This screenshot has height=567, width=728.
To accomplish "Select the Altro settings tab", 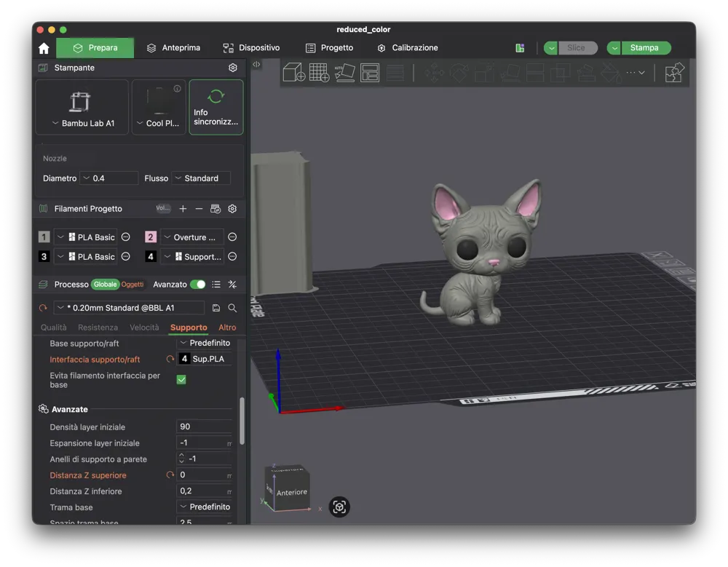I will click(x=227, y=328).
